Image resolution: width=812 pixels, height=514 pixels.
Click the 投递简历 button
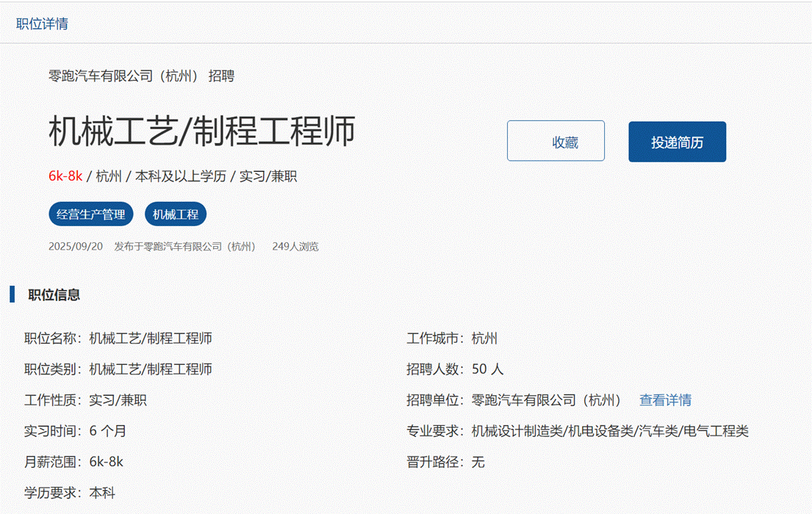[677, 142]
